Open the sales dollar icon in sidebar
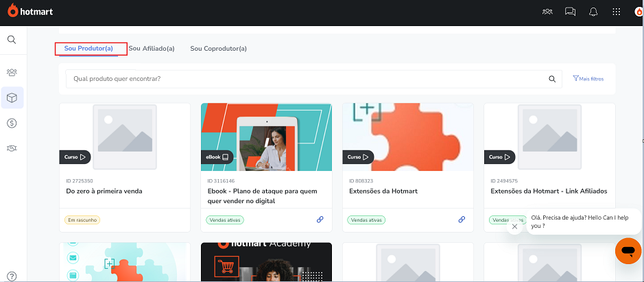This screenshot has height=282, width=644. (x=12, y=123)
